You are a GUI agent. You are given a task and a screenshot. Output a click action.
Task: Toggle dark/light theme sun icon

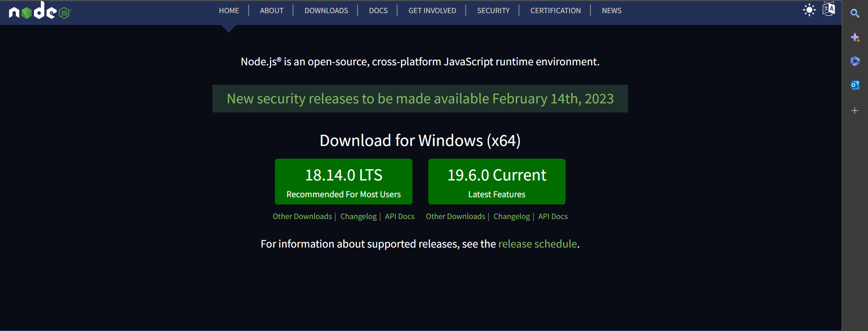point(809,10)
